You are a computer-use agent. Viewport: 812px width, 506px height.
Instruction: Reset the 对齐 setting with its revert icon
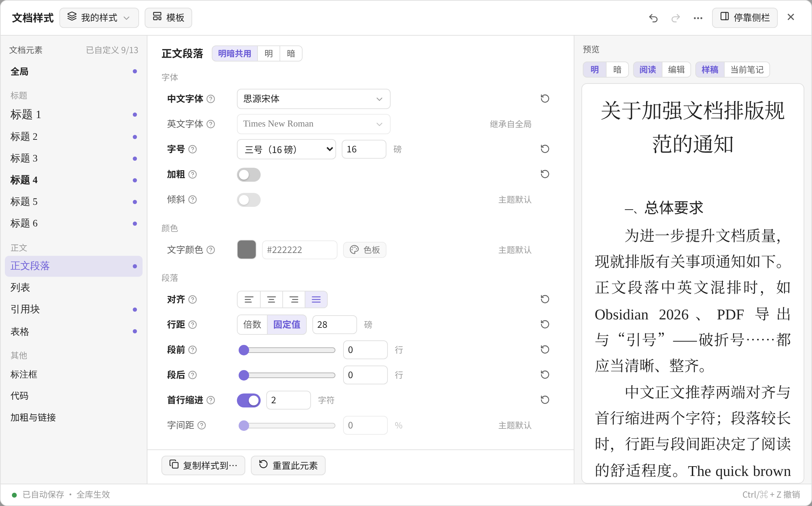click(545, 299)
